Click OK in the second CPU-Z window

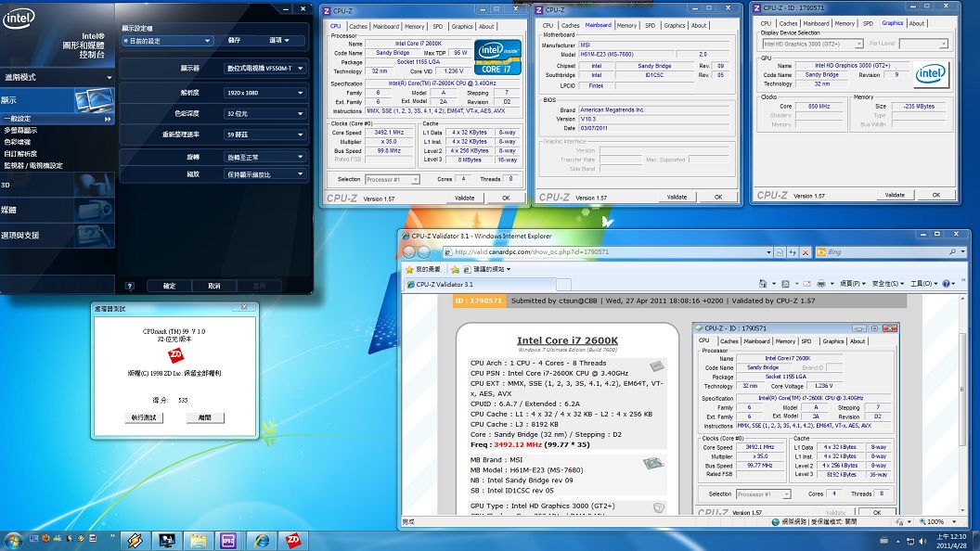coord(718,197)
